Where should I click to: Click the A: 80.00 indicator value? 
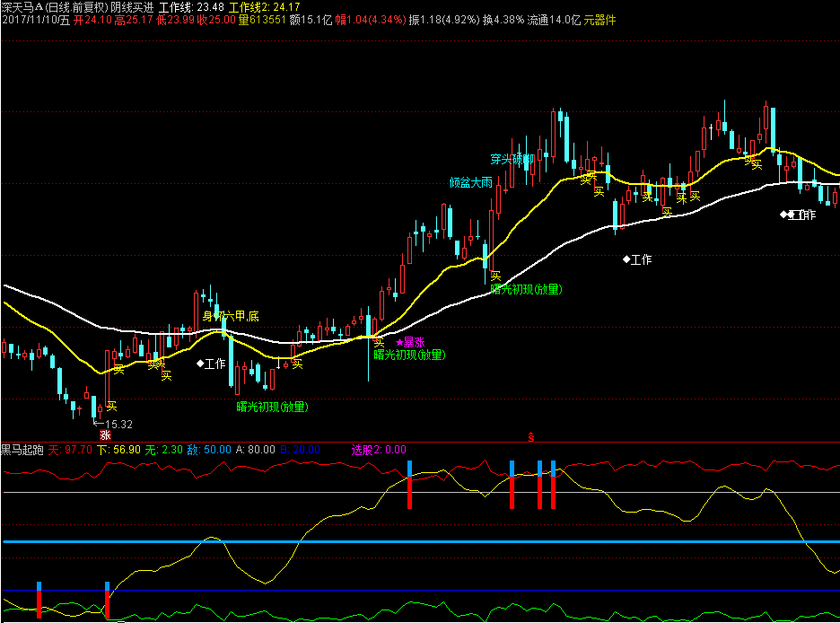256,450
